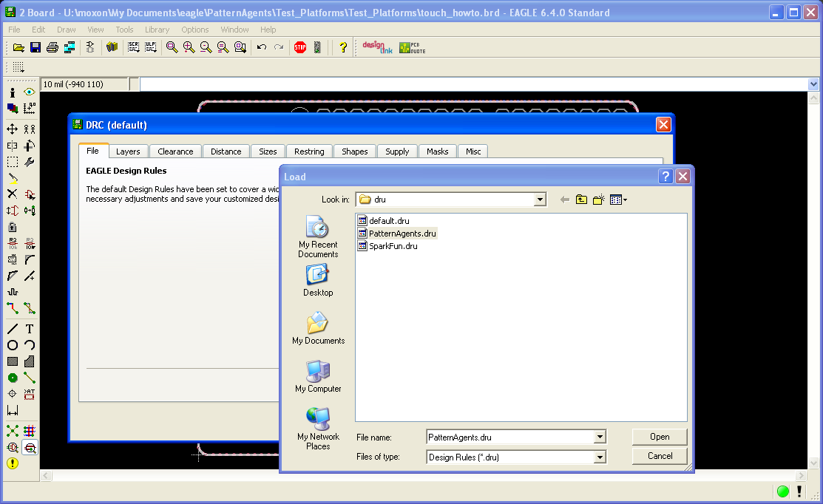
Task: Open the Display layers tool
Action: pos(13,109)
